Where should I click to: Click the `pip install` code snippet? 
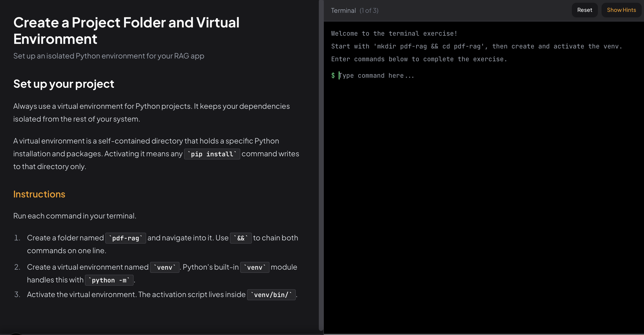(x=212, y=154)
